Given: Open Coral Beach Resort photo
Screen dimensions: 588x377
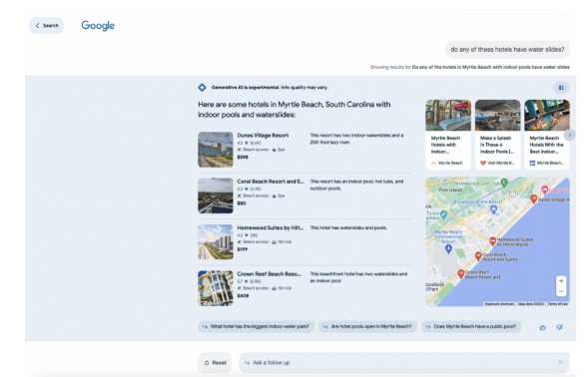Looking at the screenshot, I should [x=216, y=195].
